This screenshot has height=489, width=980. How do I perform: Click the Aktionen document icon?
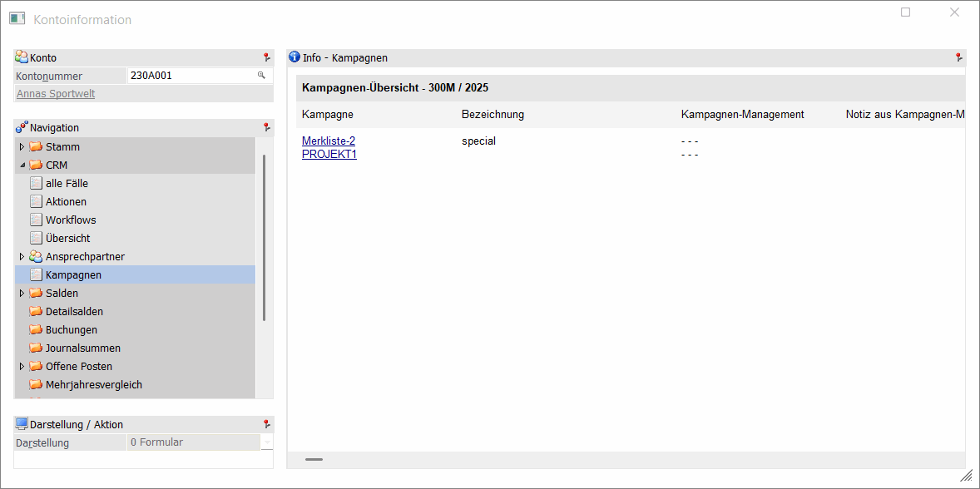(x=36, y=201)
